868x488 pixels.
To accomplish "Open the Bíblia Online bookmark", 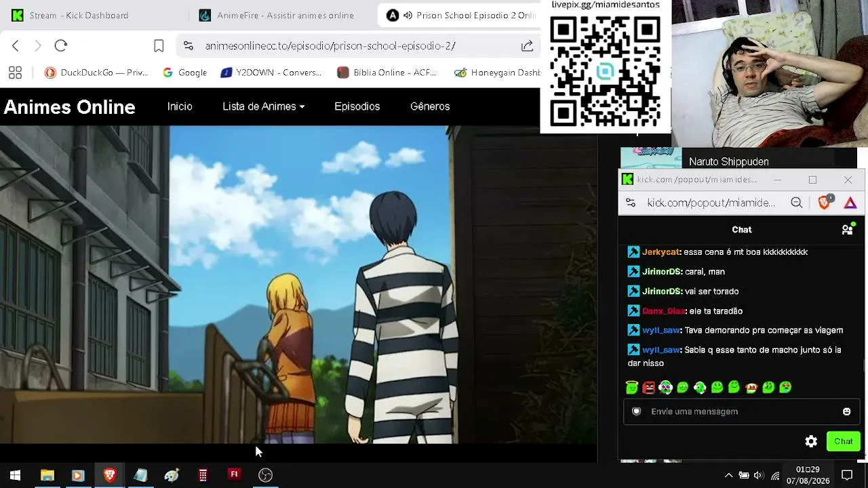I will point(387,73).
